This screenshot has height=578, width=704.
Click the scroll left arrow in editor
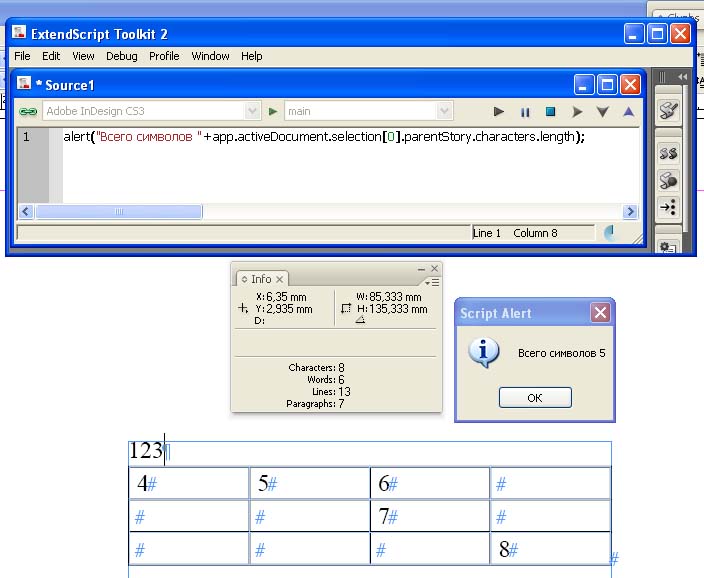pos(26,212)
